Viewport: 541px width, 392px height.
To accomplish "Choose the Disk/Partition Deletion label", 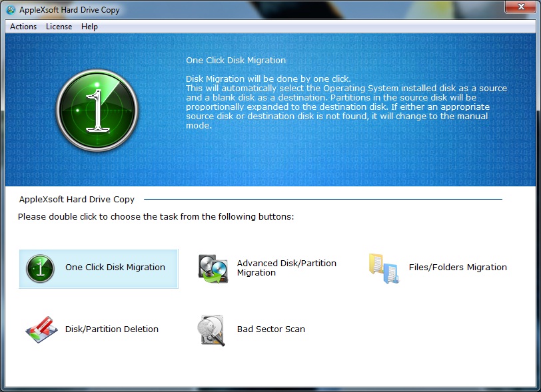I will pos(112,329).
